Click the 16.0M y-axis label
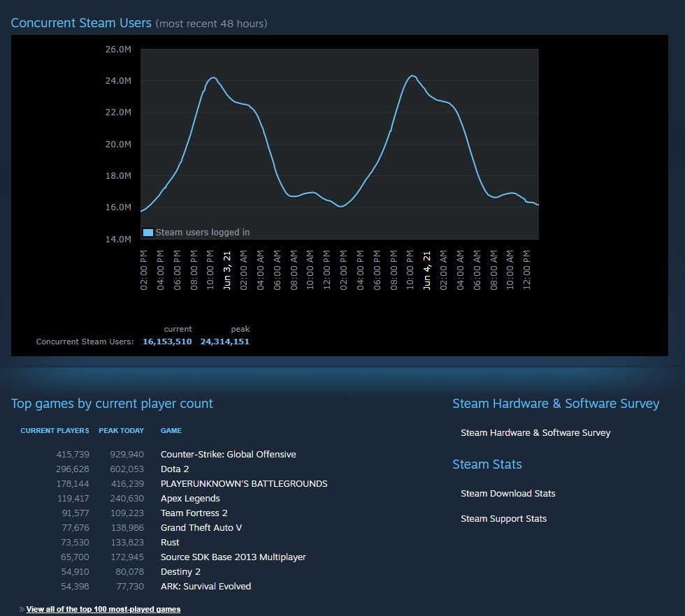Image resolution: width=685 pixels, height=616 pixels. coord(118,207)
